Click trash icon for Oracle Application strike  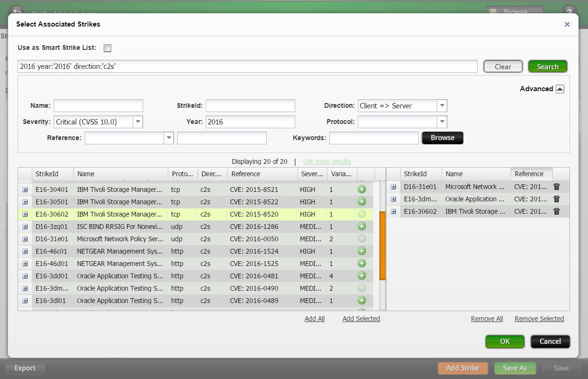click(x=557, y=199)
